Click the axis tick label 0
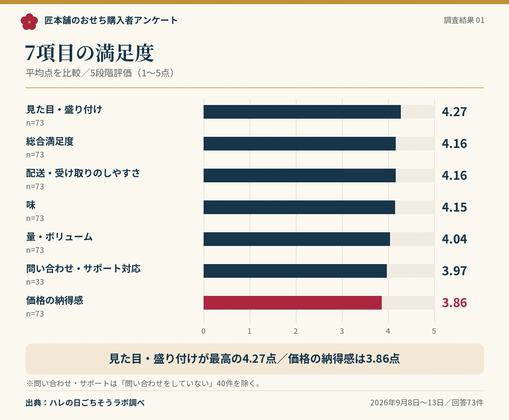509x420 pixels. [x=204, y=331]
